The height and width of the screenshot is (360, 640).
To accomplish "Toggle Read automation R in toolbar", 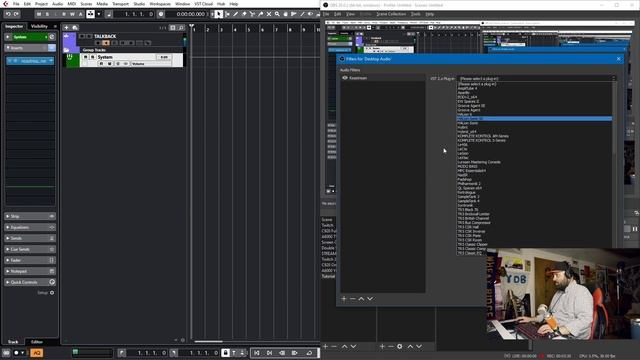I will pyautogui.click(x=64, y=14).
